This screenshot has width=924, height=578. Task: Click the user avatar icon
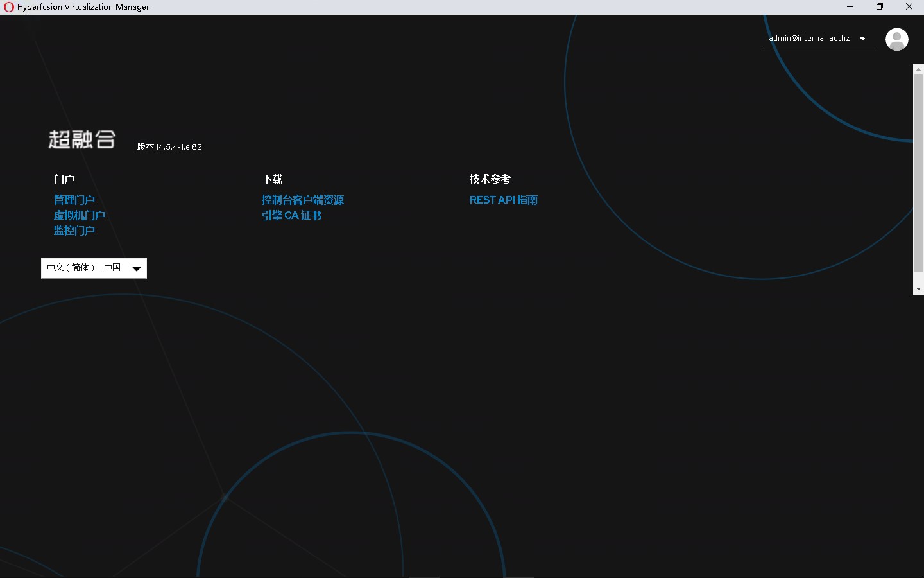pos(897,39)
